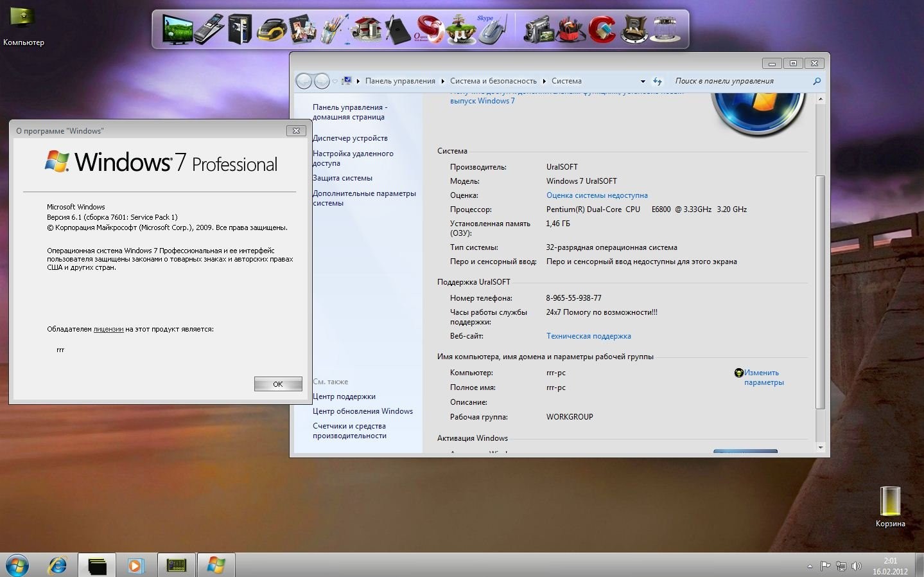Select phone number 8-965-55-938-77
The width and height of the screenshot is (924, 577).
573,298
